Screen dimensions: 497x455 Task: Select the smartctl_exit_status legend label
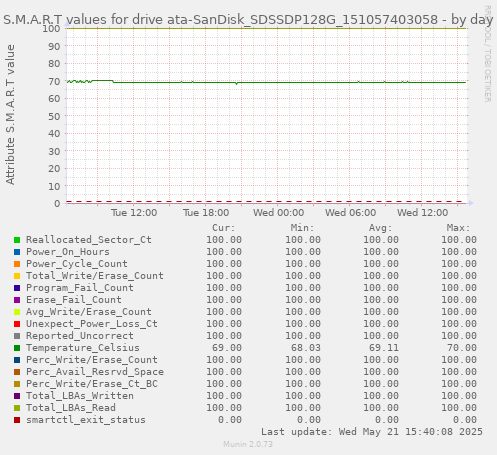pos(86,420)
